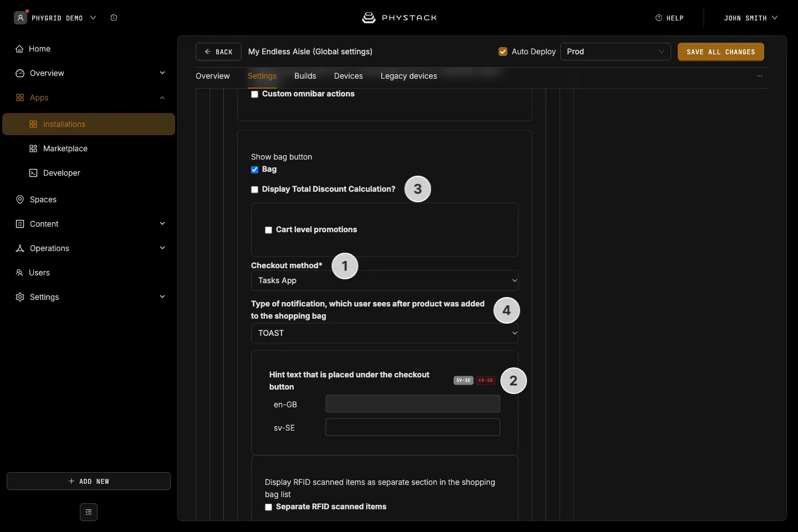Toggle the Auto Deploy checkbox

(503, 52)
